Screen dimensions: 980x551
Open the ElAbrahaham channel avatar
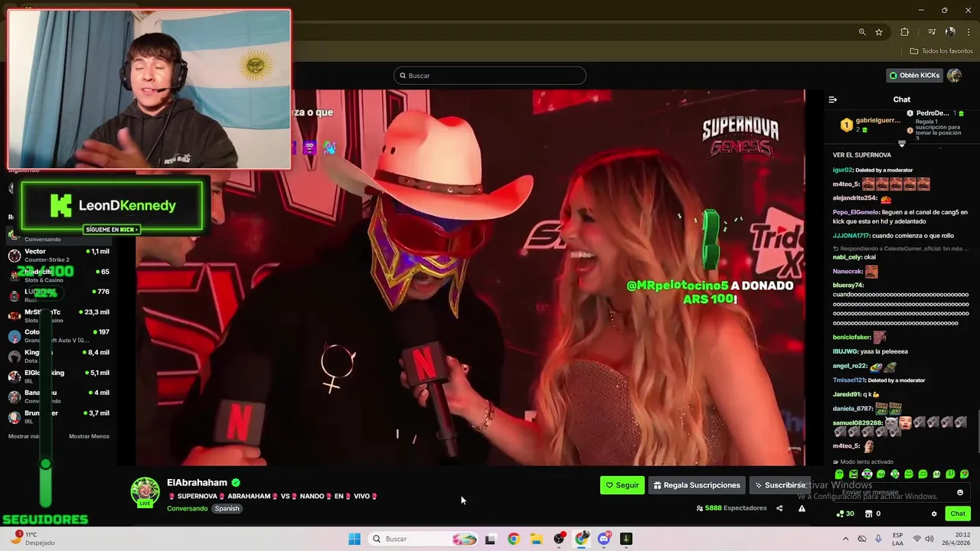click(145, 491)
